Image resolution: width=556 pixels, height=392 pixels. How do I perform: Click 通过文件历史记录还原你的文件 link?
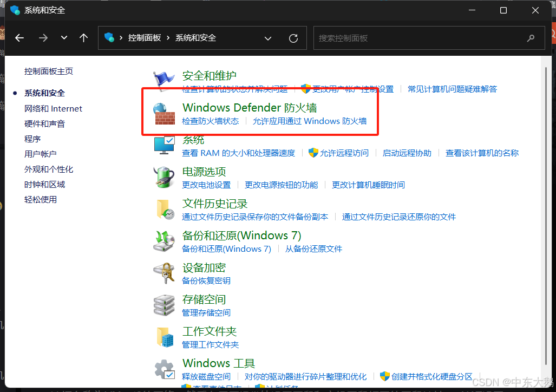(x=399, y=217)
